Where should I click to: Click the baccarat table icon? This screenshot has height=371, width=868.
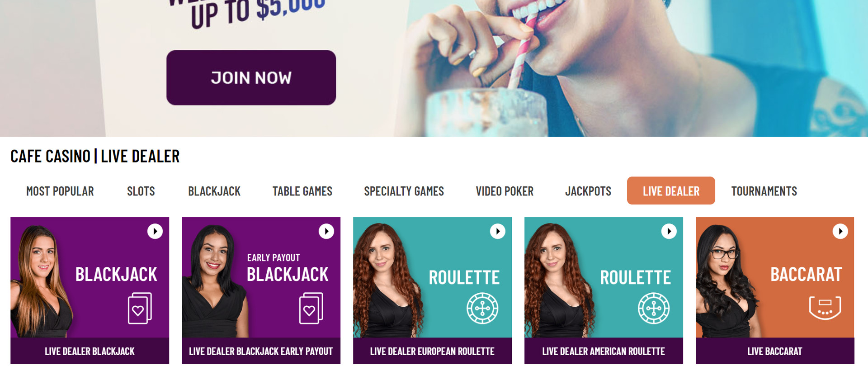[825, 308]
